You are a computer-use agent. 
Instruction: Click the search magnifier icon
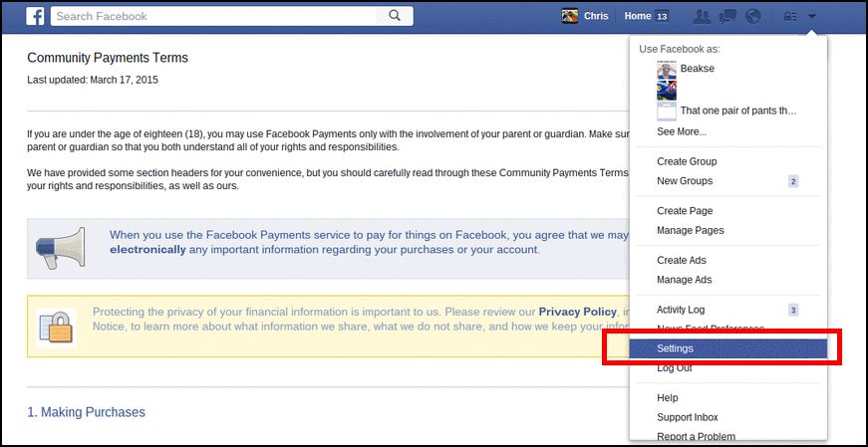395,16
